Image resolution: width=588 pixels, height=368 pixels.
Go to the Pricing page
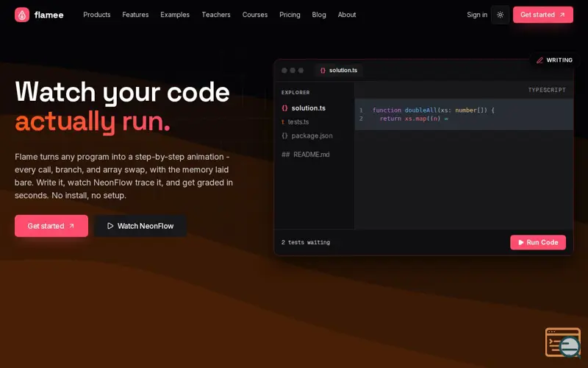(x=290, y=15)
